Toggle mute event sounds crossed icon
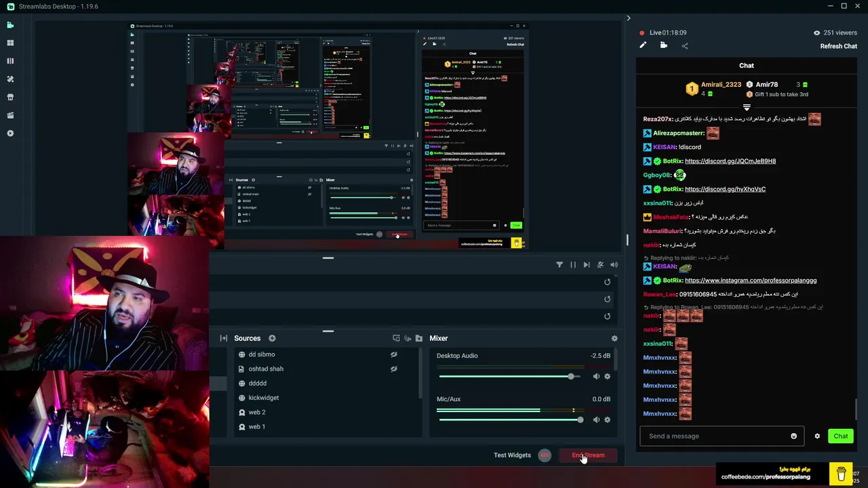Screen dimensions: 868x488 click(x=600, y=265)
